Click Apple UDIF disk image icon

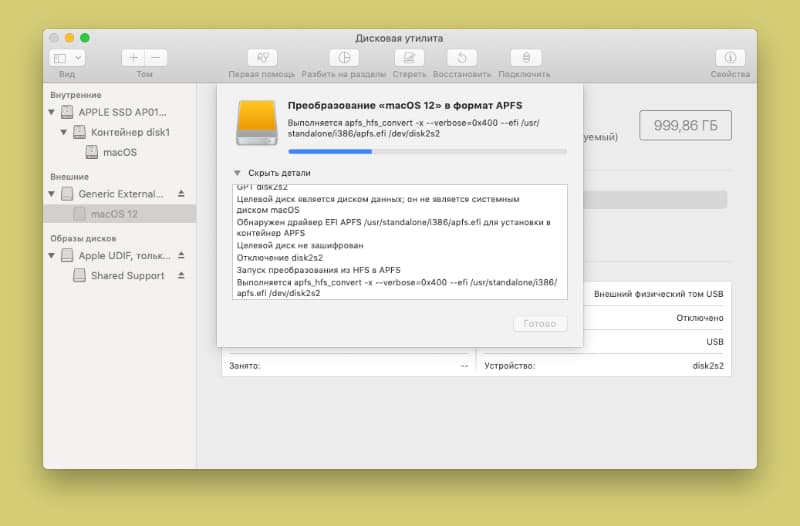click(67, 255)
